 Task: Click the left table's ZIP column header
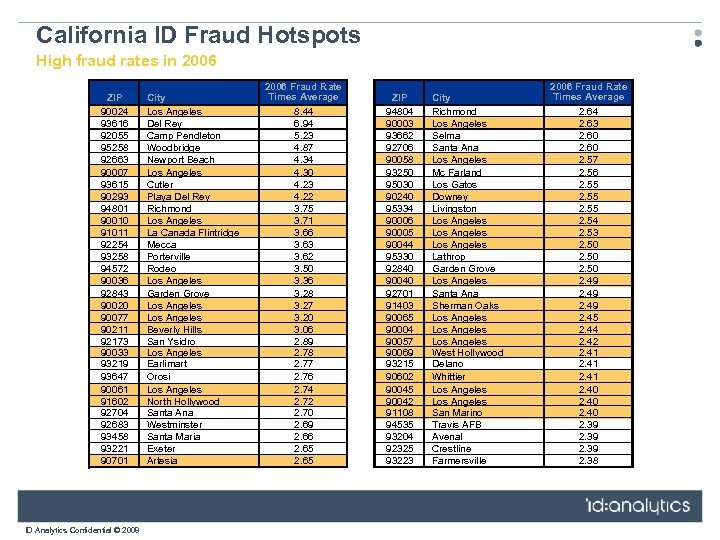114,97
